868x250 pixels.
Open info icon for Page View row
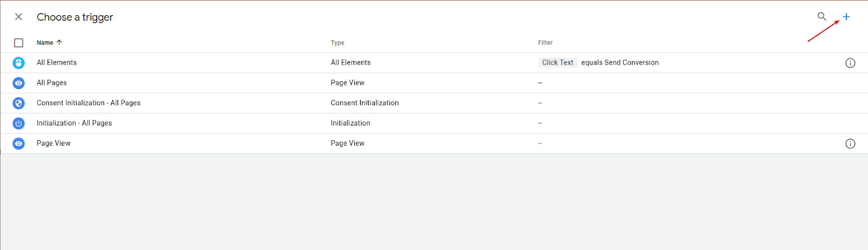[850, 143]
